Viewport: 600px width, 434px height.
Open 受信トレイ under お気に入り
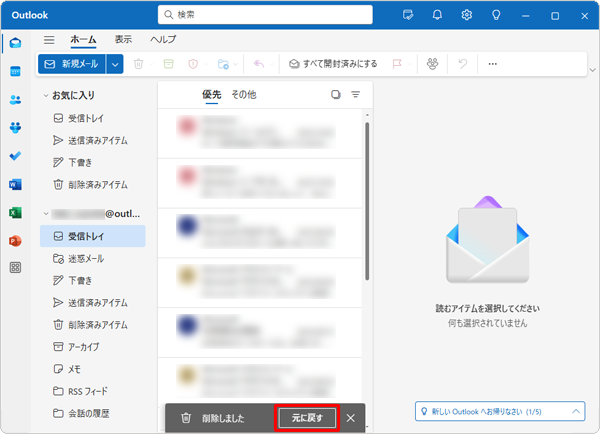point(93,118)
